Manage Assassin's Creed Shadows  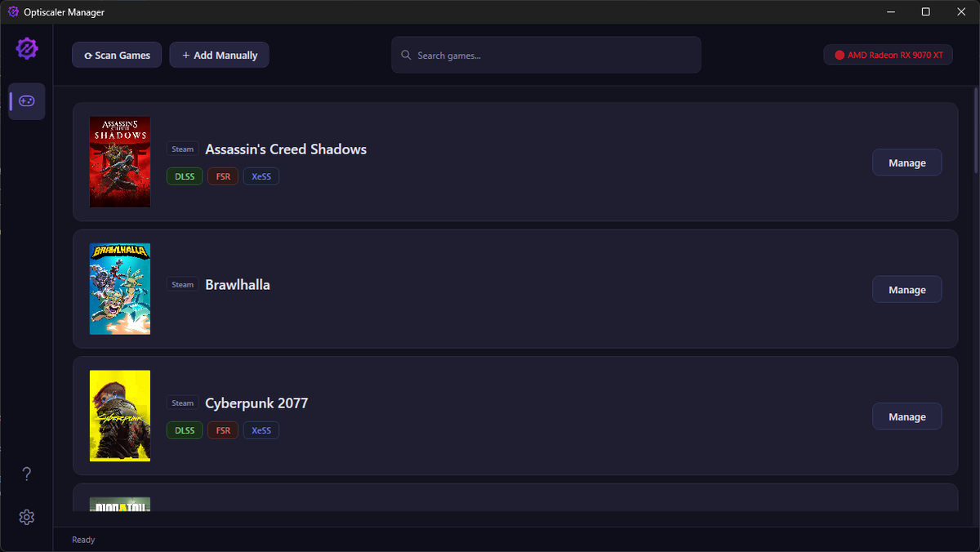coord(907,162)
